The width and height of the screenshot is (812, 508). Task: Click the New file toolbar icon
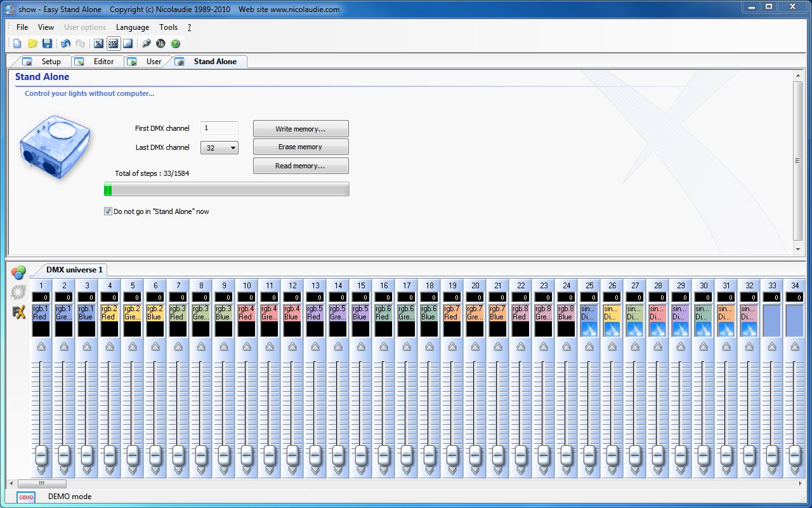pos(17,44)
